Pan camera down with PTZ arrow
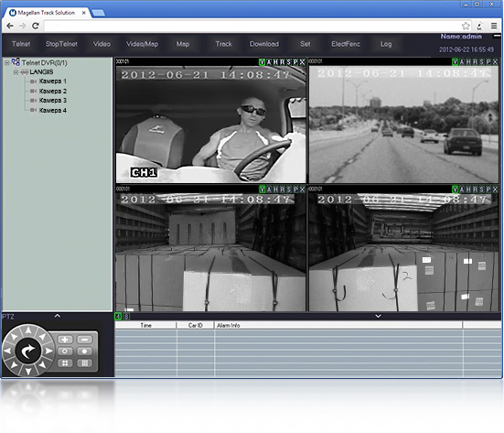504x433 pixels. (x=28, y=371)
